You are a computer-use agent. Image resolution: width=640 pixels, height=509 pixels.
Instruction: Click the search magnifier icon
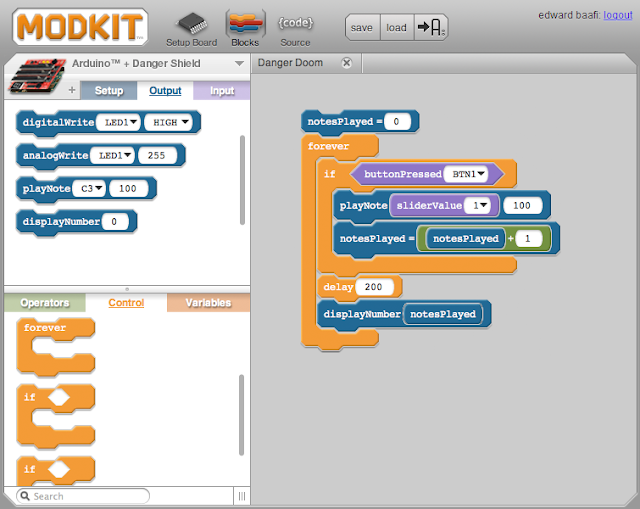[x=25, y=496]
